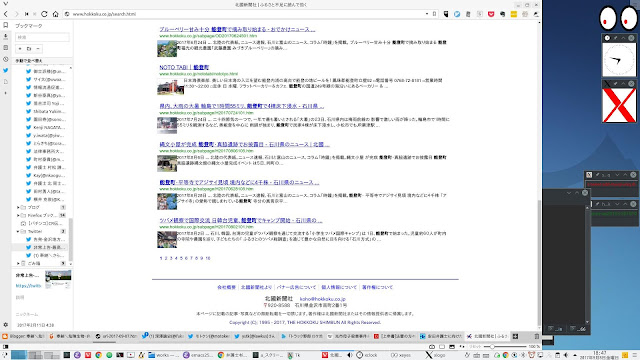
Task: Remove the selected bookmark with minus button
Action: (x=38, y=49)
